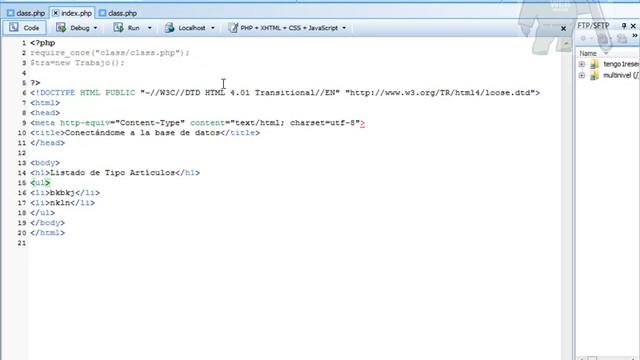Place cursor in the title 'Conectándome a la base de datos'
This screenshot has height=360, width=640.
(x=142, y=133)
